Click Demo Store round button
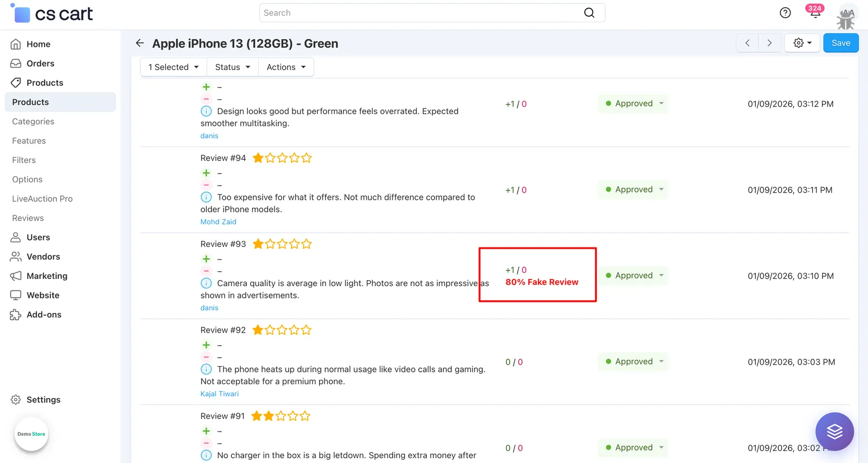868x463 pixels. click(x=31, y=434)
